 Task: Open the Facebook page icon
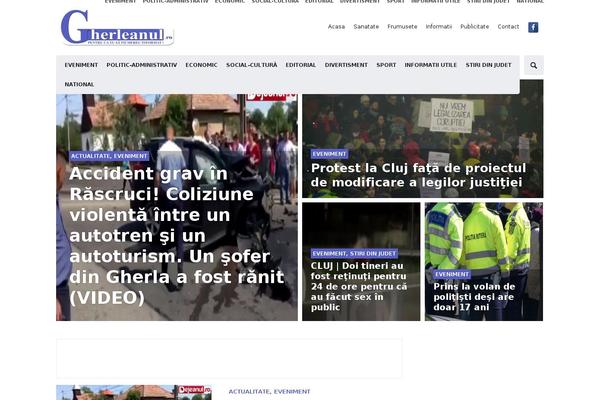click(x=533, y=27)
